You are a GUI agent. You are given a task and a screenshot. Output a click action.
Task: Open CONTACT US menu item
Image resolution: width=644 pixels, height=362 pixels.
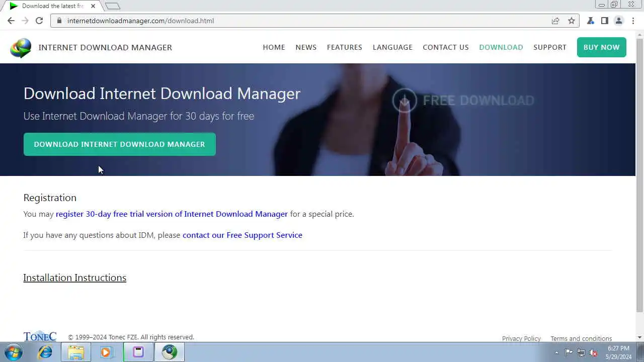click(x=446, y=47)
